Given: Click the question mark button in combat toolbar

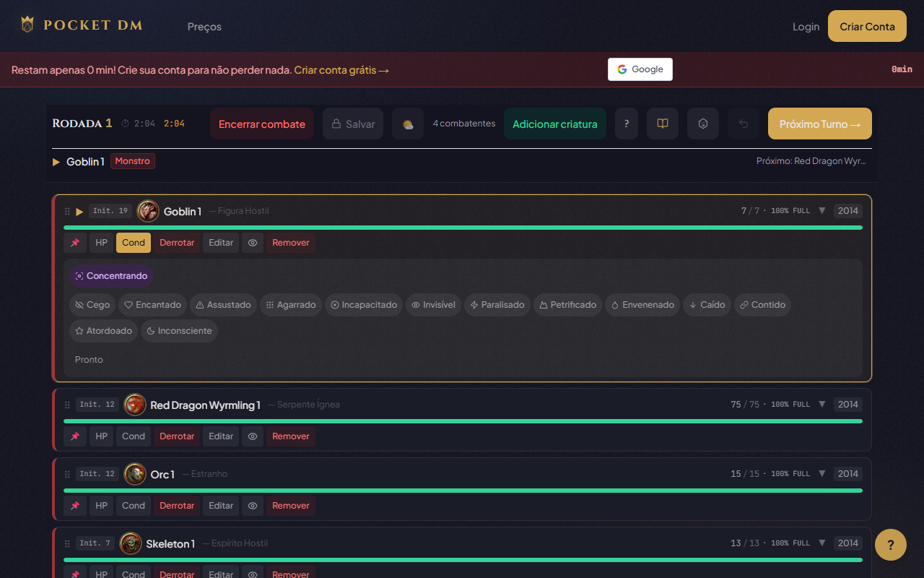Looking at the screenshot, I should click(x=626, y=124).
